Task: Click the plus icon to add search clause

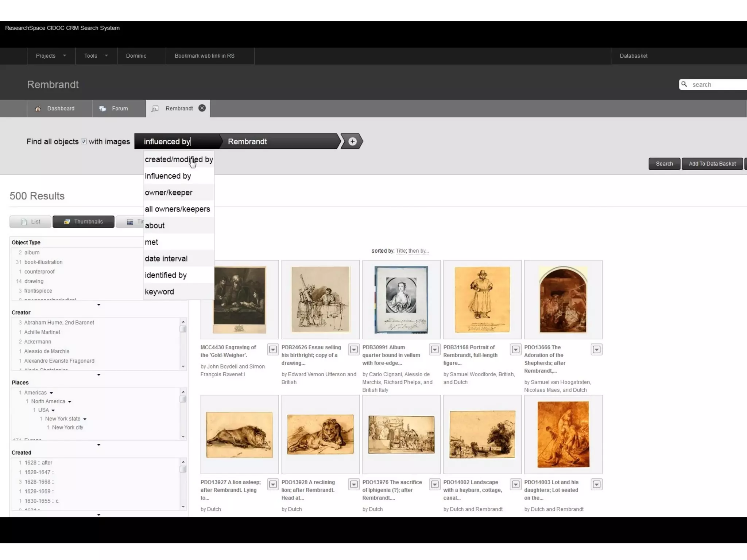Action: point(352,141)
